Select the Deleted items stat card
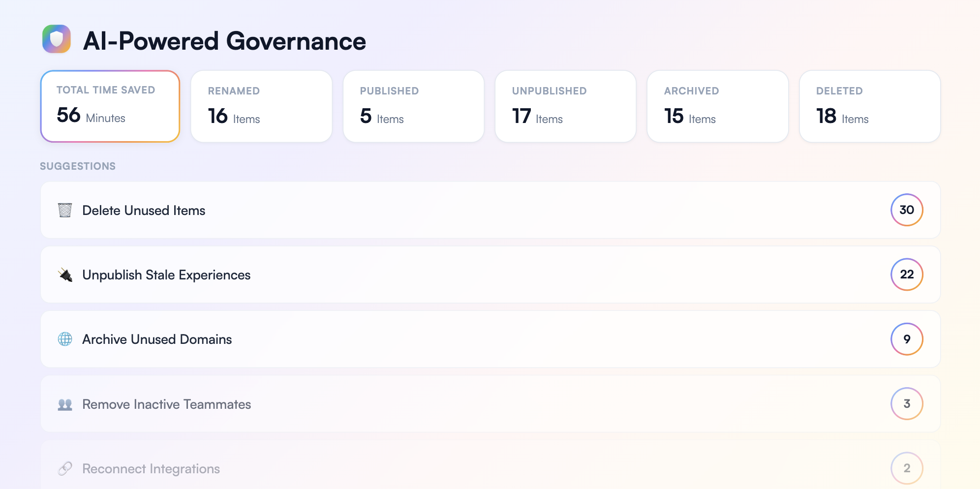Image resolution: width=980 pixels, height=489 pixels. pyautogui.click(x=869, y=106)
